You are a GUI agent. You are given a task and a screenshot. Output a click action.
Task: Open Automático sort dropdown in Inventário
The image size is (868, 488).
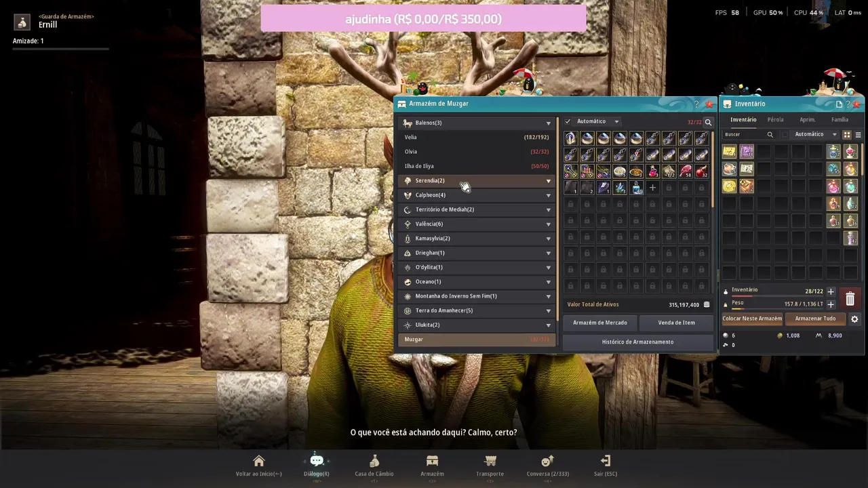point(816,134)
